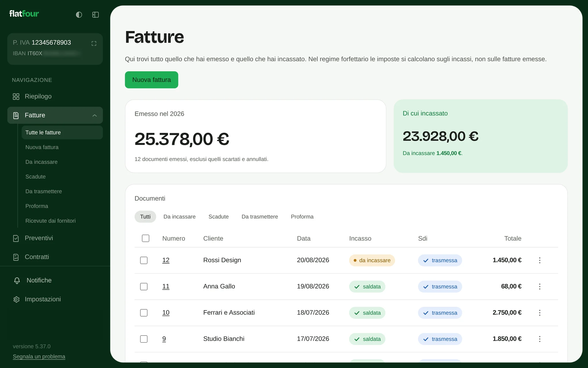Switch to the Proforma filter tab
The height and width of the screenshot is (368, 588).
(x=302, y=216)
